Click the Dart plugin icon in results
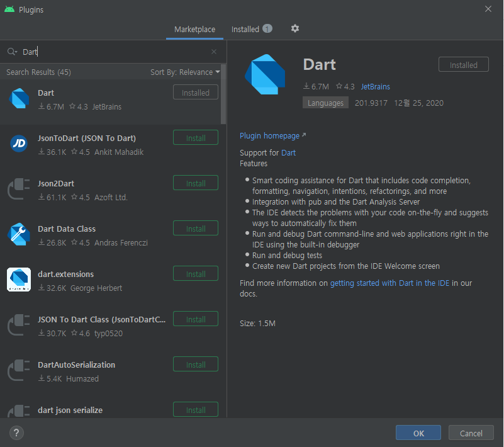The height and width of the screenshot is (447, 504). [x=19, y=98]
